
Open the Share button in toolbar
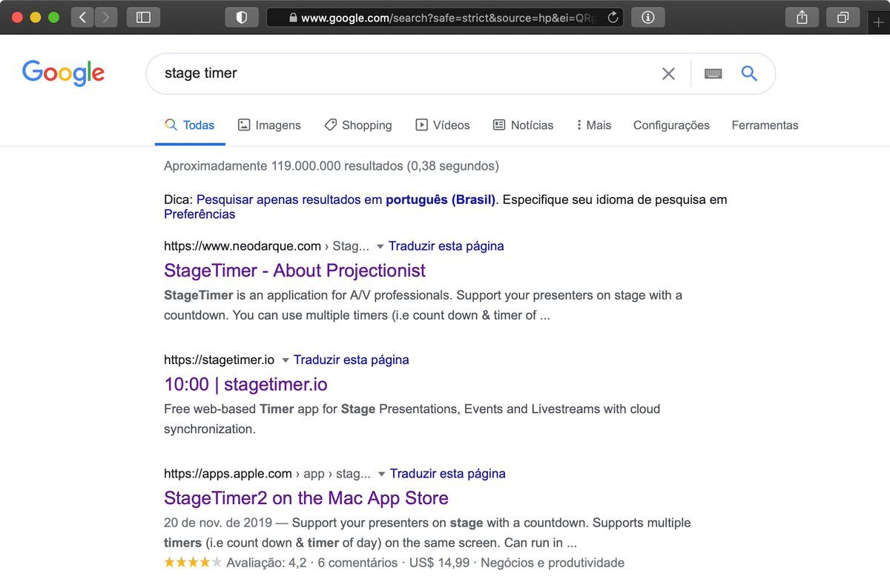(802, 17)
